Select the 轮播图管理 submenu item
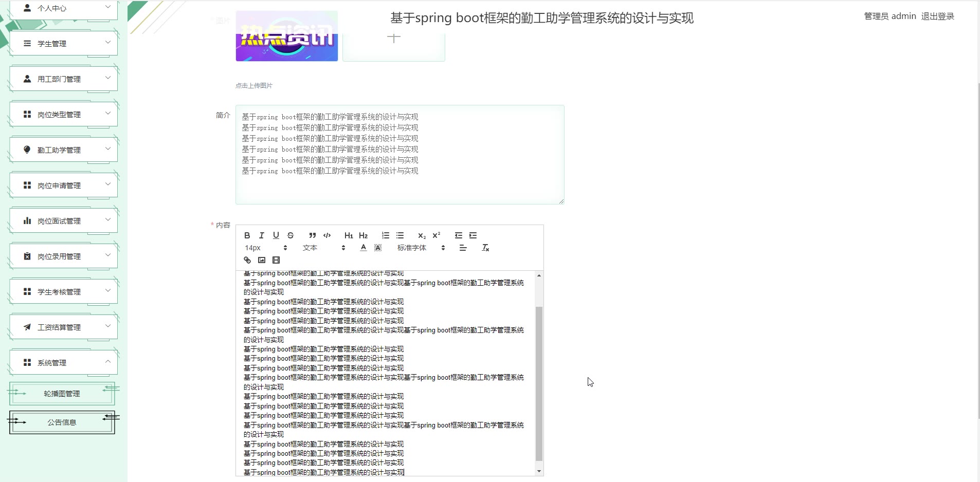 coord(62,394)
